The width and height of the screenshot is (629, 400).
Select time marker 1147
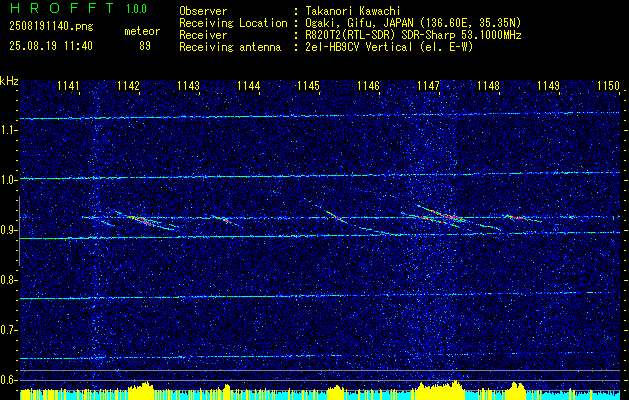click(428, 85)
